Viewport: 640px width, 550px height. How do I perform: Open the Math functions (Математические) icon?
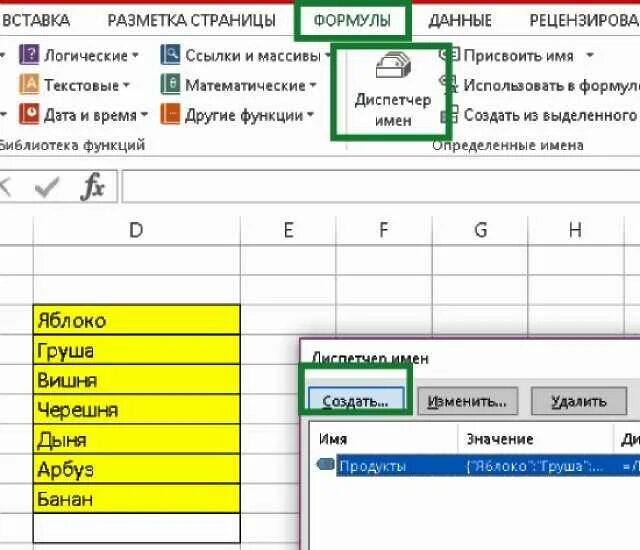click(170, 85)
